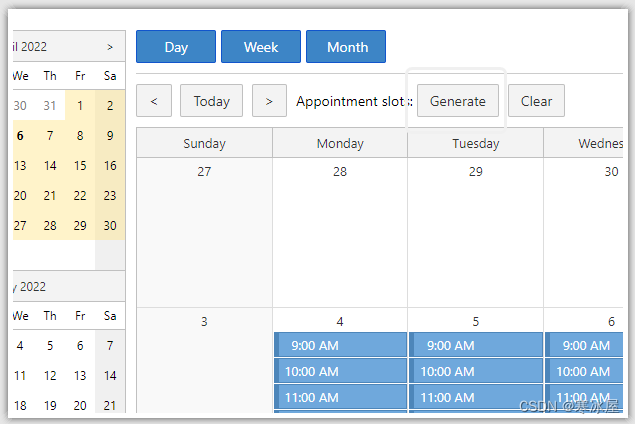Click the previous period arrow button

coord(154,101)
